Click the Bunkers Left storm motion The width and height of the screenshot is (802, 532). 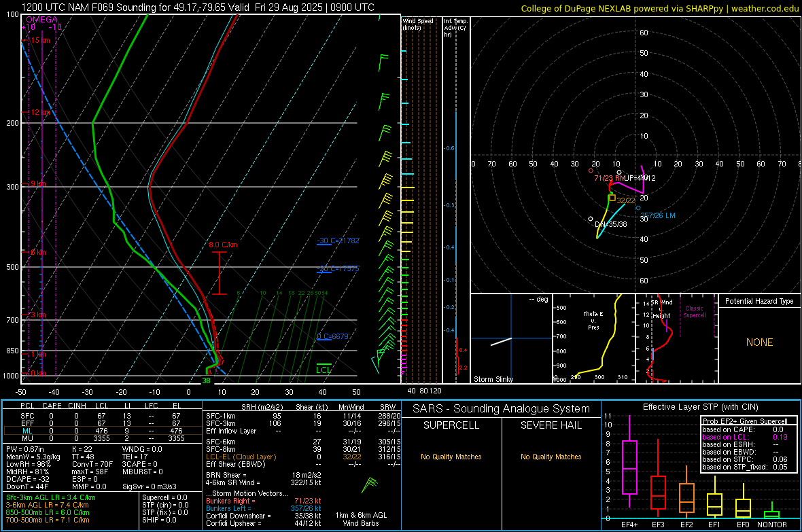pyautogui.click(x=264, y=508)
